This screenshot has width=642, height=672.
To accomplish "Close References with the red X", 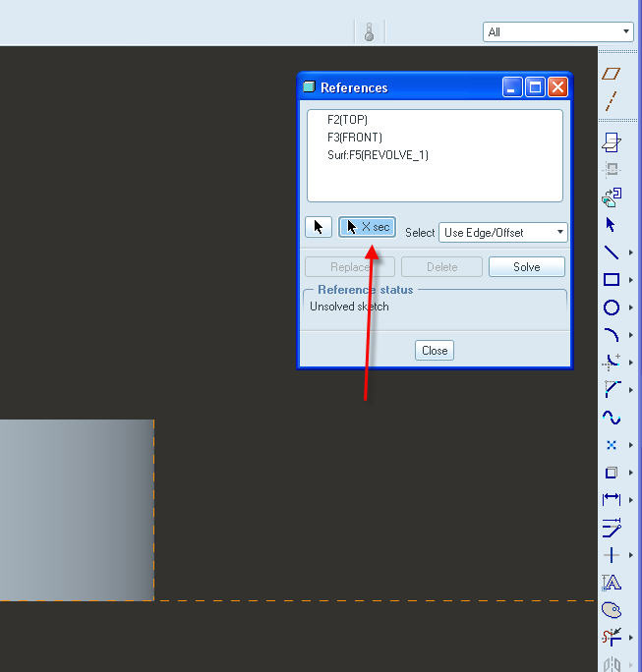I will coord(557,87).
